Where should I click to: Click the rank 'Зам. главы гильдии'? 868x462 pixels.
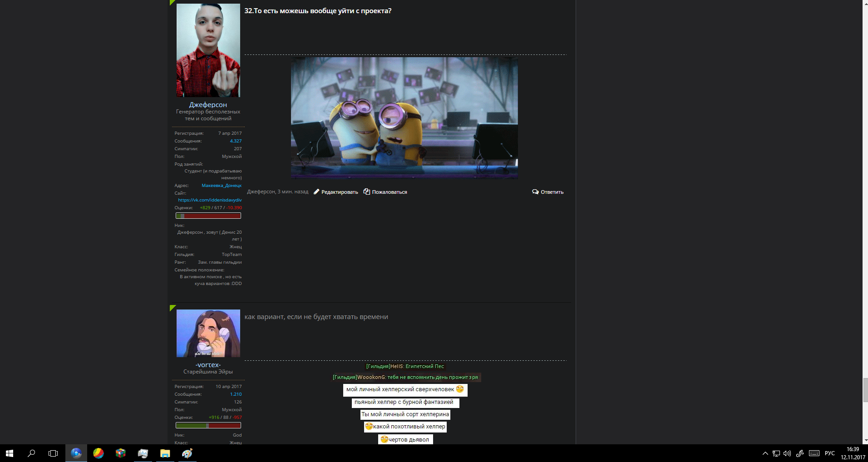pos(220,262)
